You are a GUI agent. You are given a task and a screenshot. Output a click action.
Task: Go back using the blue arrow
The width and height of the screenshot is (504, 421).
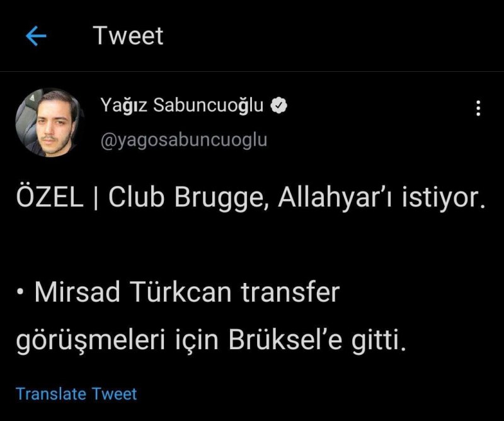36,36
